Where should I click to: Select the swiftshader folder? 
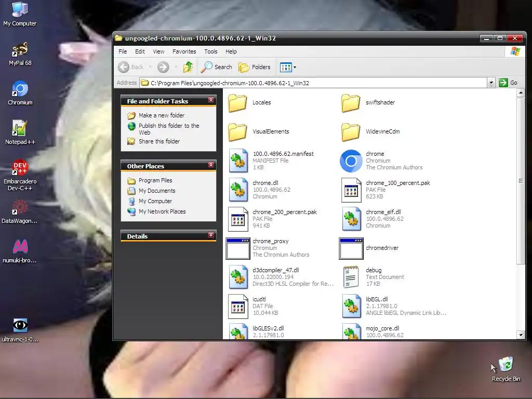pyautogui.click(x=368, y=102)
